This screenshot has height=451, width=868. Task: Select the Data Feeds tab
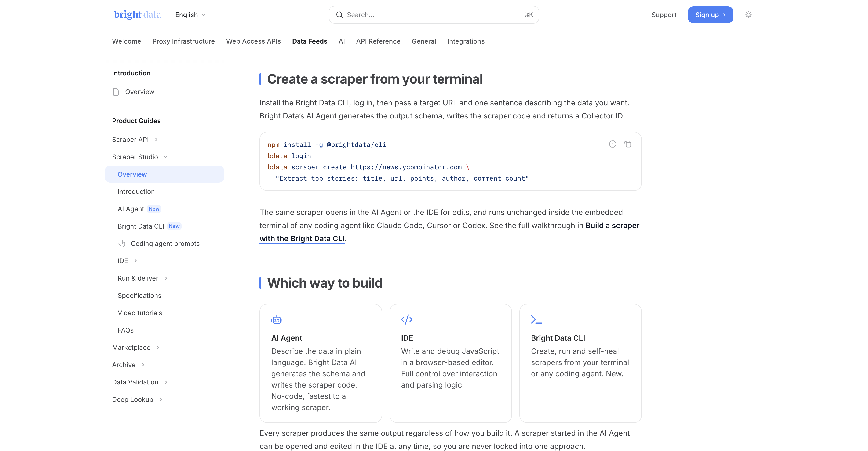(310, 41)
